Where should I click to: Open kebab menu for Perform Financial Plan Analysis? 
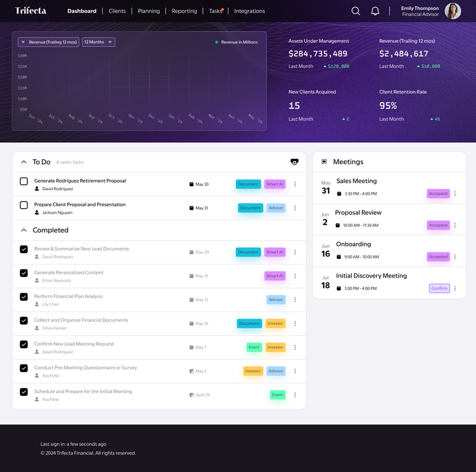tap(295, 300)
